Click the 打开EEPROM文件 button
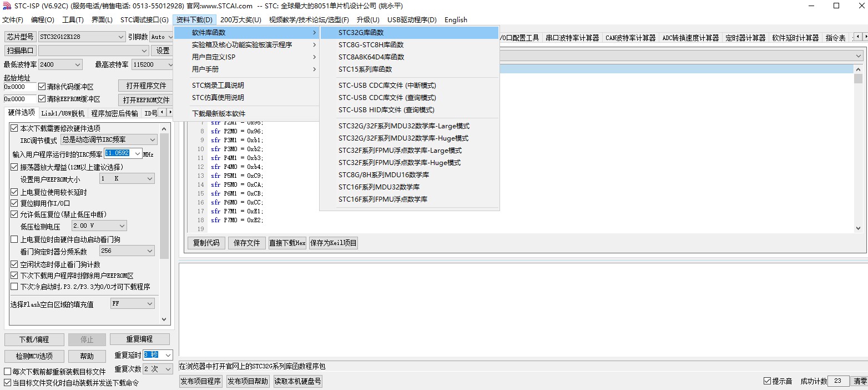This screenshot has width=868, height=390. [x=146, y=100]
